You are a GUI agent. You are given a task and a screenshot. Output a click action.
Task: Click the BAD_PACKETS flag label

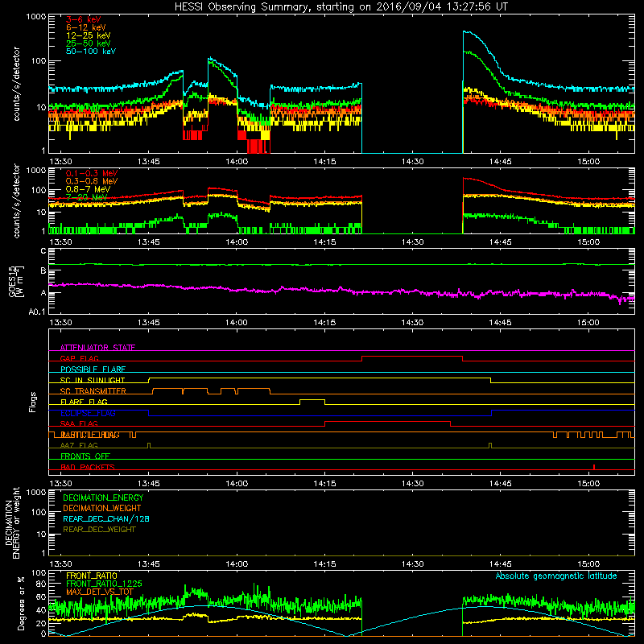[88, 467]
